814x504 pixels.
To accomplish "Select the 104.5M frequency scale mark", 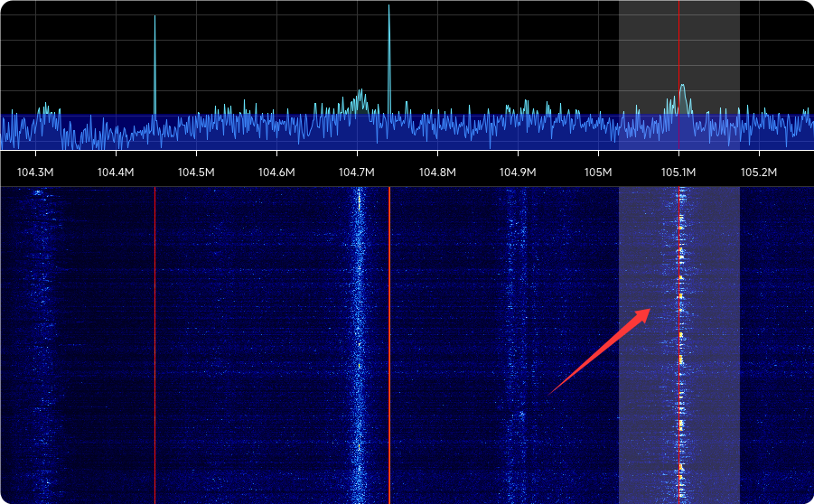I will pyautogui.click(x=196, y=173).
